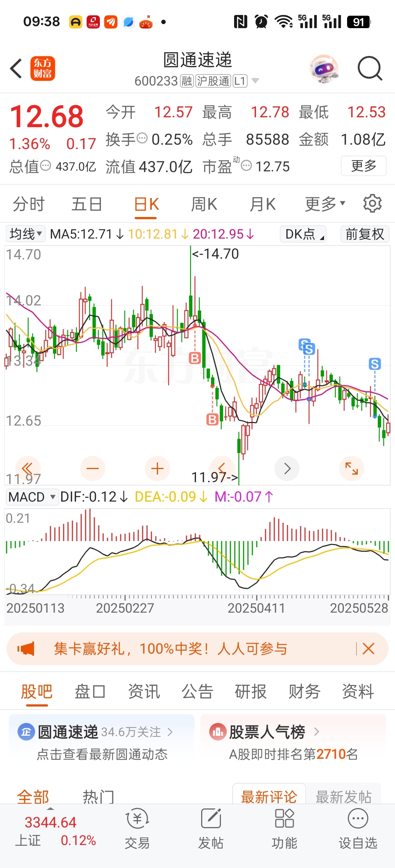Move chart right with gray right arrow
Image resolution: width=395 pixels, height=868 pixels.
[x=287, y=468]
